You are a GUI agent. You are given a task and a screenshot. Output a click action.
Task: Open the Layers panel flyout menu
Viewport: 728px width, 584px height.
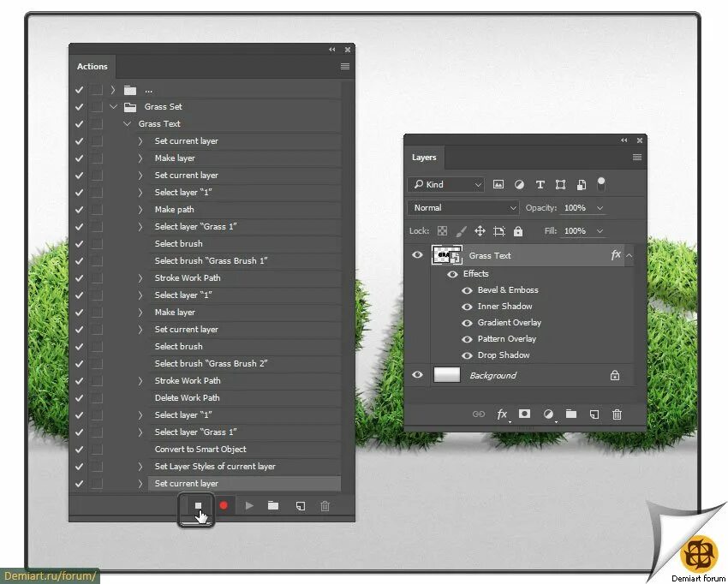pos(637,158)
